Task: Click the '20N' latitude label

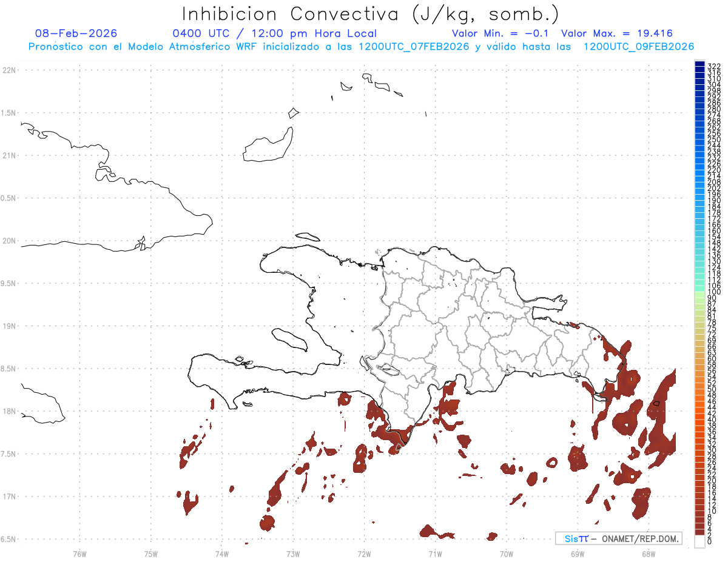Action: tap(9, 241)
